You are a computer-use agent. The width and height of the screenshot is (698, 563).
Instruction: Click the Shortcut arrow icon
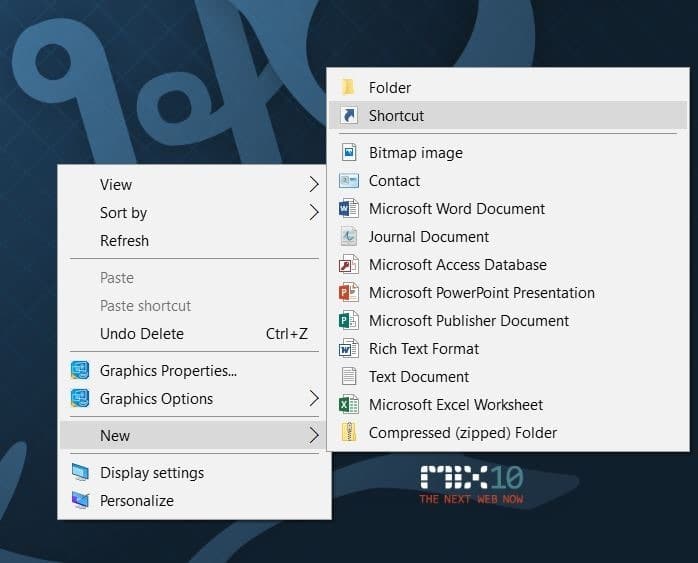point(349,115)
